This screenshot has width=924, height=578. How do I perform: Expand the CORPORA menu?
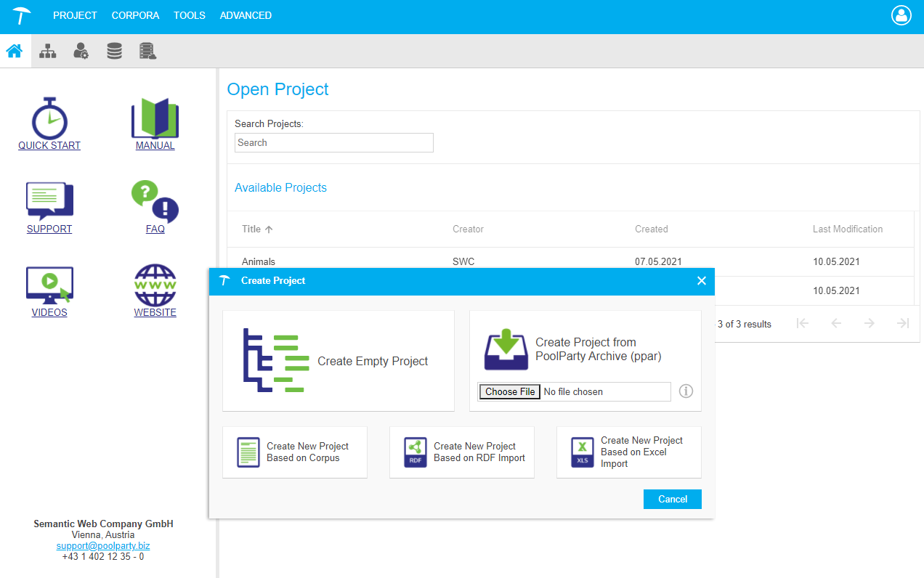[x=135, y=15]
